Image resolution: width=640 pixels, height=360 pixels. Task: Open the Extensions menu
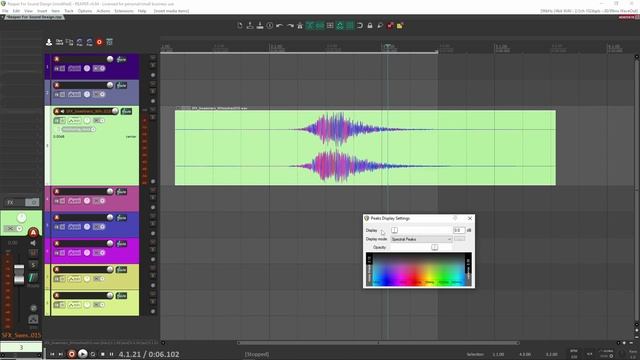pos(124,11)
